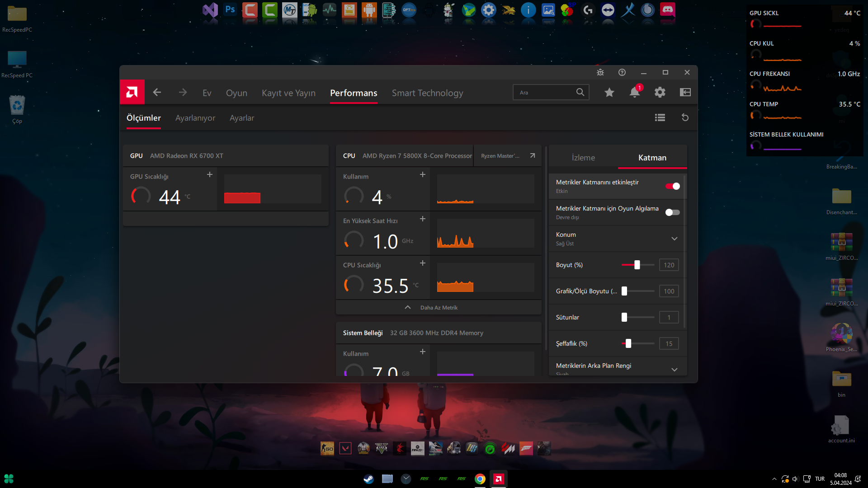Switch metrics to list view icon
Viewport: 868px width, 488px height.
(660, 117)
